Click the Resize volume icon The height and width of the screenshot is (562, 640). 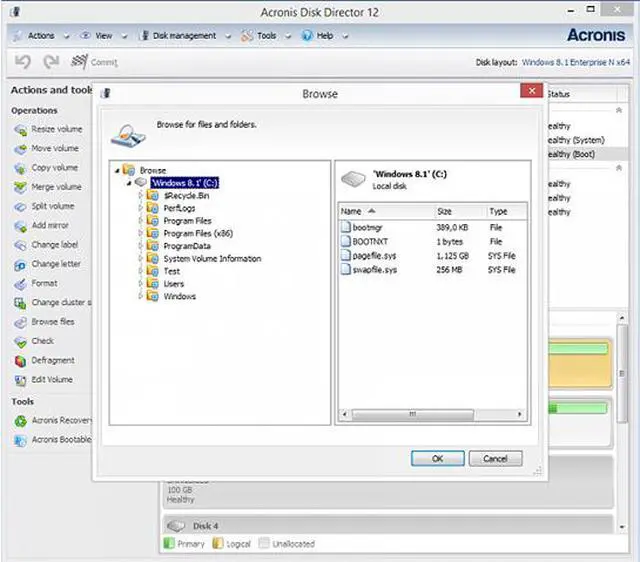[20, 130]
